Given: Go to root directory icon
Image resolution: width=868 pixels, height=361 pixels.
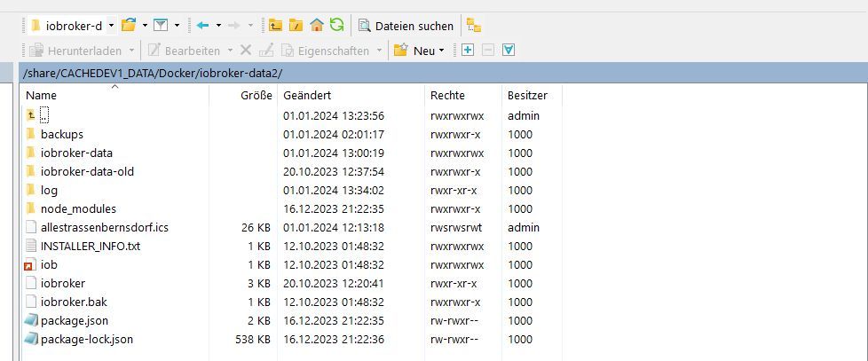Looking at the screenshot, I should (x=296, y=26).
